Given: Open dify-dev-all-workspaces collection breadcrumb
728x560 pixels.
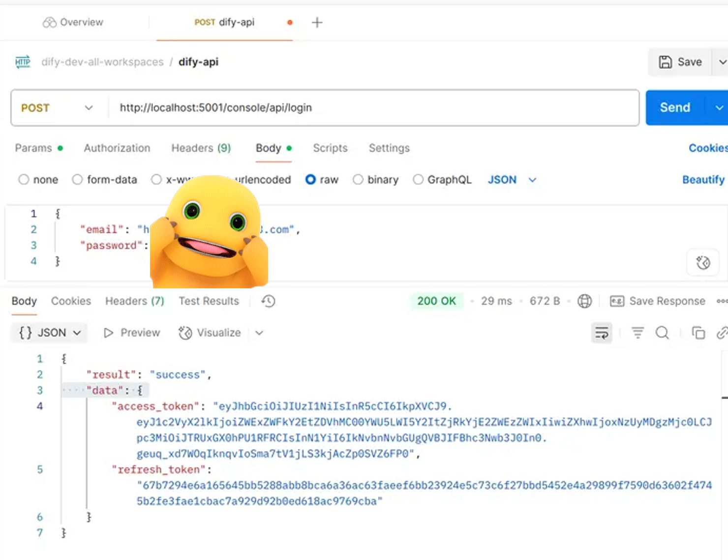Looking at the screenshot, I should point(102,62).
